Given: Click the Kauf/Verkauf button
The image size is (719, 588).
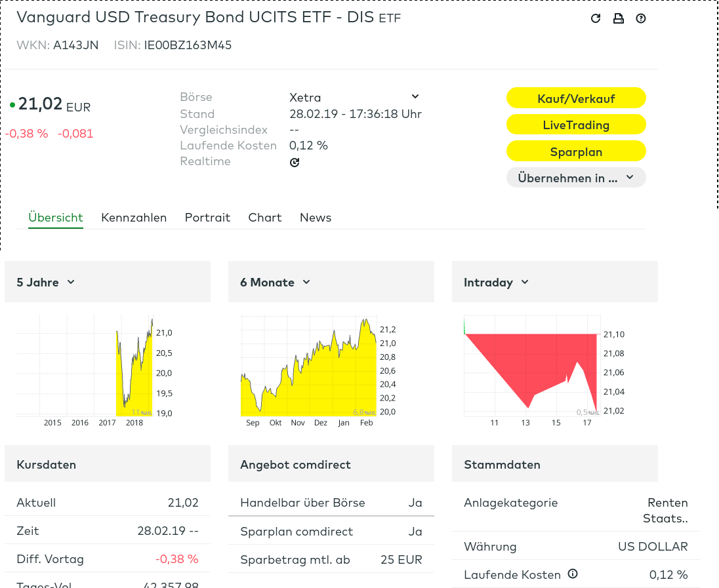Looking at the screenshot, I should [x=576, y=98].
